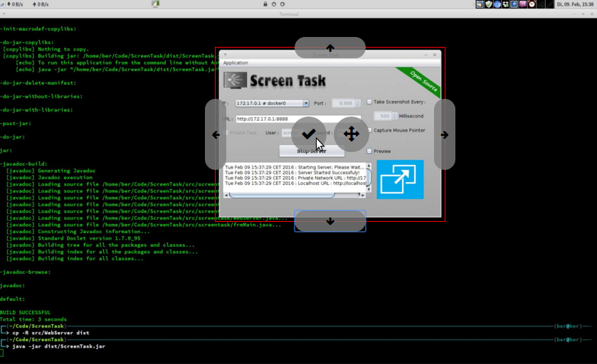Image resolution: width=597 pixels, height=364 pixels.
Task: Open the Screen Task window menu arrow
Action: 225,55
